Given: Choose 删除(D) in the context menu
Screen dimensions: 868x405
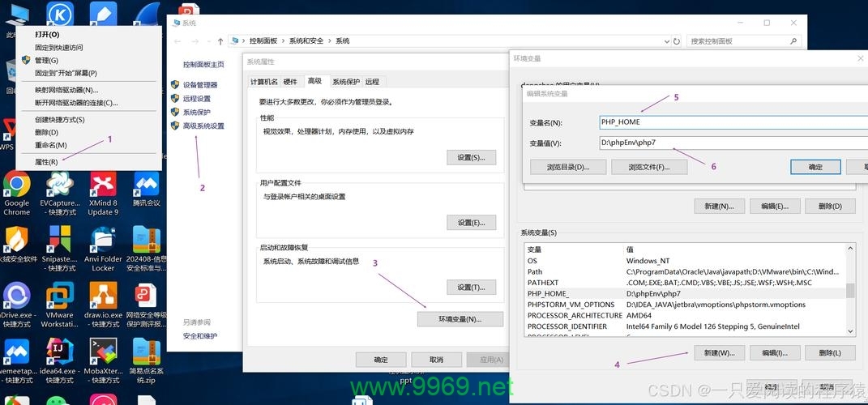Looking at the screenshot, I should (x=89, y=132).
